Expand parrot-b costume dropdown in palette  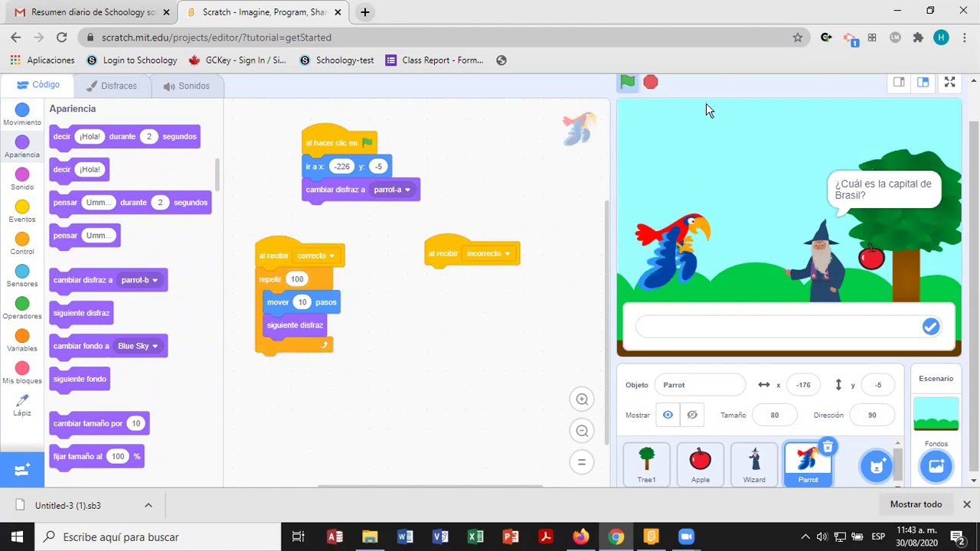click(x=155, y=280)
